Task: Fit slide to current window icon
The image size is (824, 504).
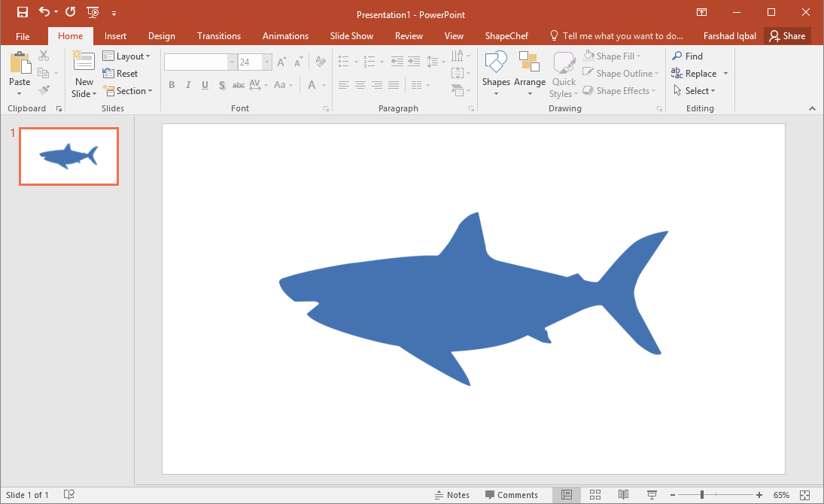Action: click(805, 494)
